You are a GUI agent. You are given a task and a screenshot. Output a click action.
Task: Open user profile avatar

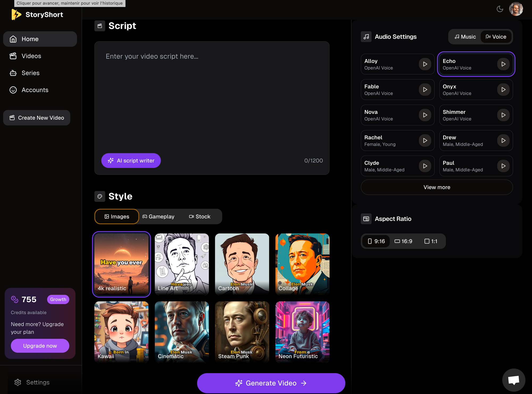[516, 9]
